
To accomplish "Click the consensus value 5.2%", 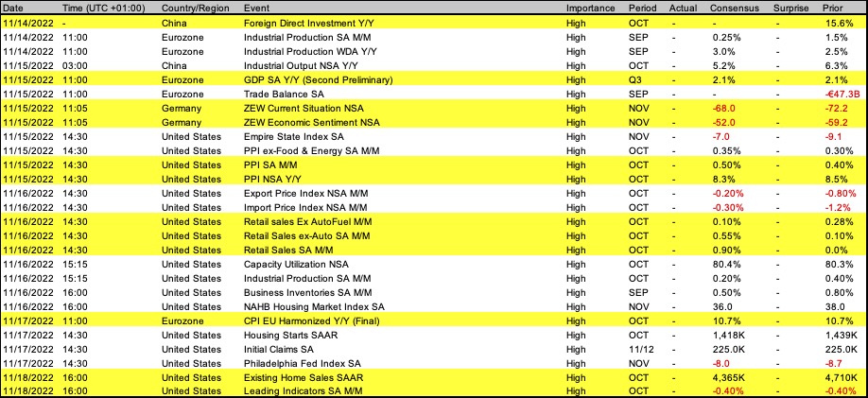I will pyautogui.click(x=723, y=66).
